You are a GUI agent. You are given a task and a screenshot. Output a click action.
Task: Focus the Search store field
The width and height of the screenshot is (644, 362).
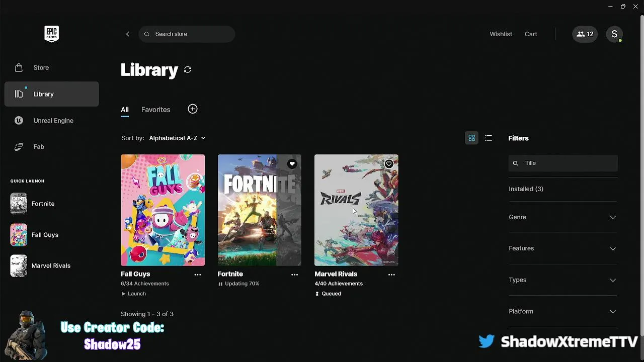tap(187, 34)
